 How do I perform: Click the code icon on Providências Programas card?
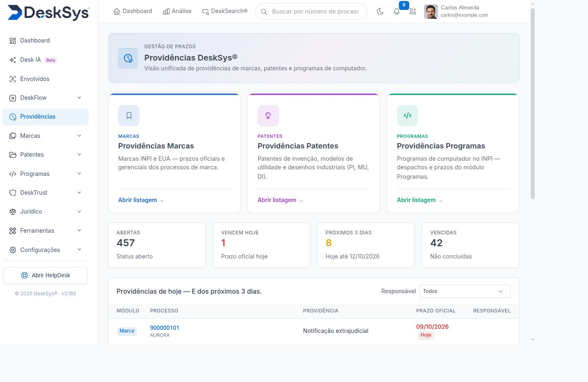coord(407,116)
